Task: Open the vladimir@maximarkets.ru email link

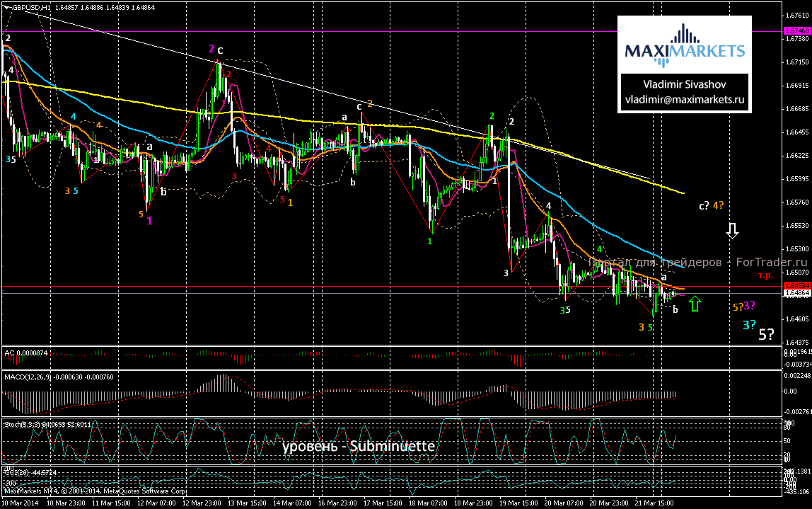Action: [x=684, y=101]
